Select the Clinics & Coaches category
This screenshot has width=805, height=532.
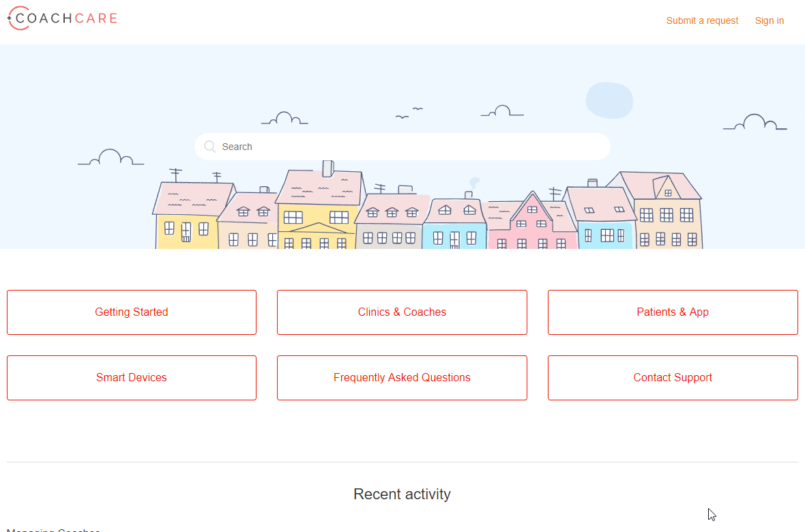[402, 312]
